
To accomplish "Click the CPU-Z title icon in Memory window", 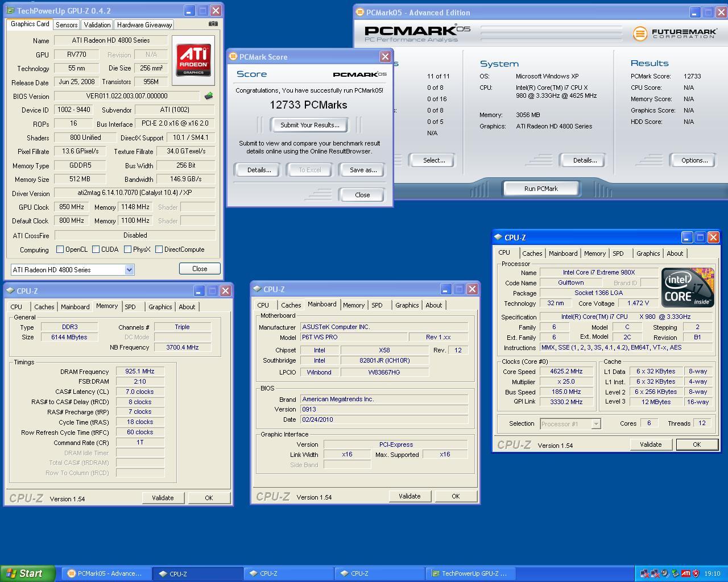I will (10, 291).
